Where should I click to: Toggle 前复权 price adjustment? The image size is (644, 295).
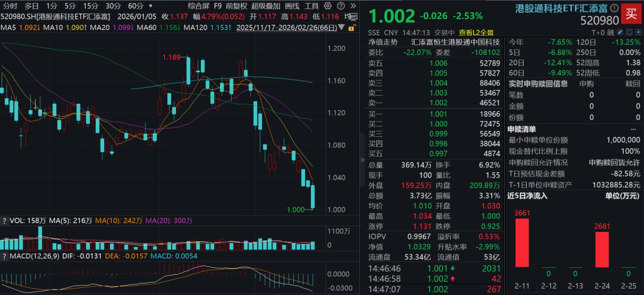click(236, 6)
